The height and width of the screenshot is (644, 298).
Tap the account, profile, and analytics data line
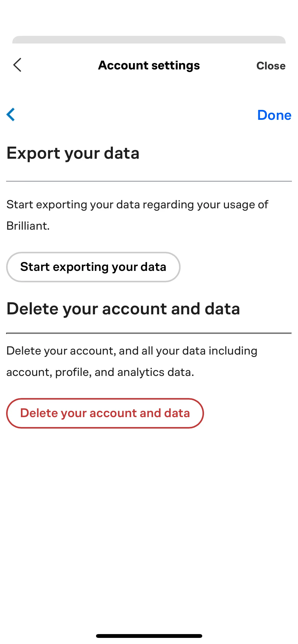[100, 372]
